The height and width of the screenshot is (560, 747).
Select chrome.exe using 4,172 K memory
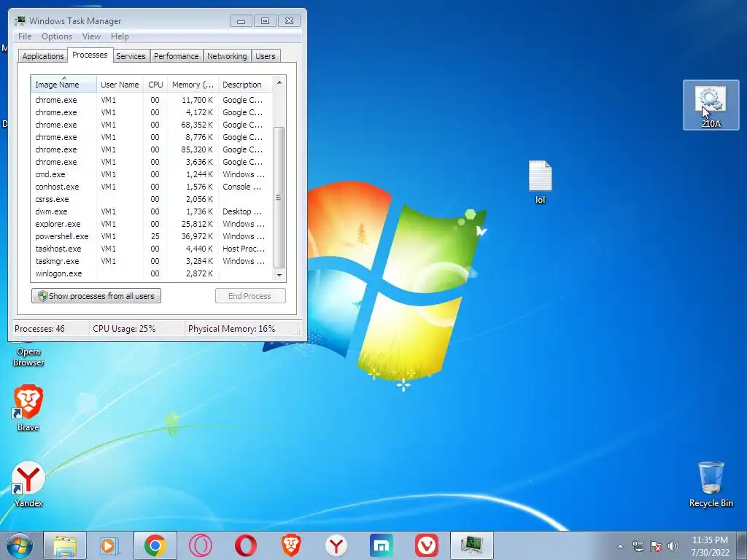[x=152, y=112]
